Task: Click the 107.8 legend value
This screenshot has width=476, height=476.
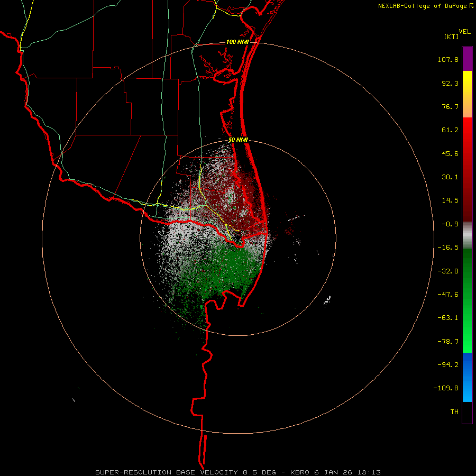Action: click(x=448, y=59)
